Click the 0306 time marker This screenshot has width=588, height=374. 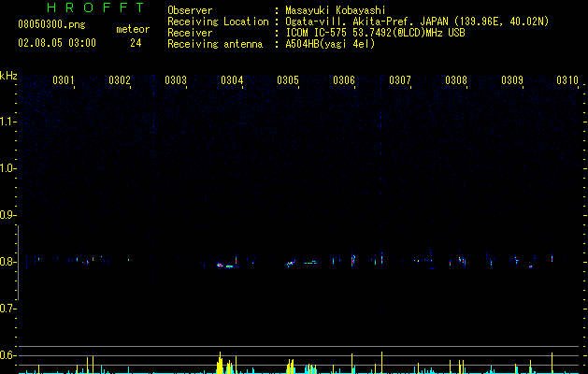[x=344, y=80]
